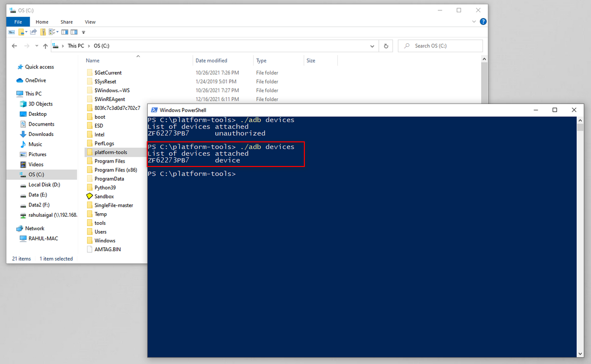Open recent locations dropdown chevron
This screenshot has height=364, width=591.
pyautogui.click(x=36, y=46)
